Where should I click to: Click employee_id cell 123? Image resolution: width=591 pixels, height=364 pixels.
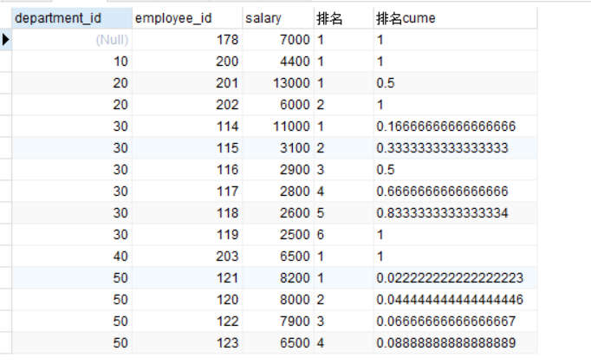(187, 343)
